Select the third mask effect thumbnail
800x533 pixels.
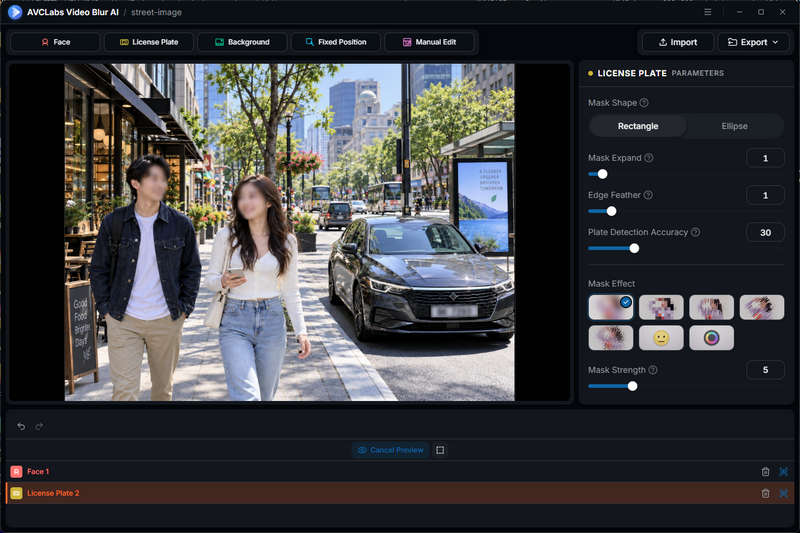pyautogui.click(x=711, y=308)
